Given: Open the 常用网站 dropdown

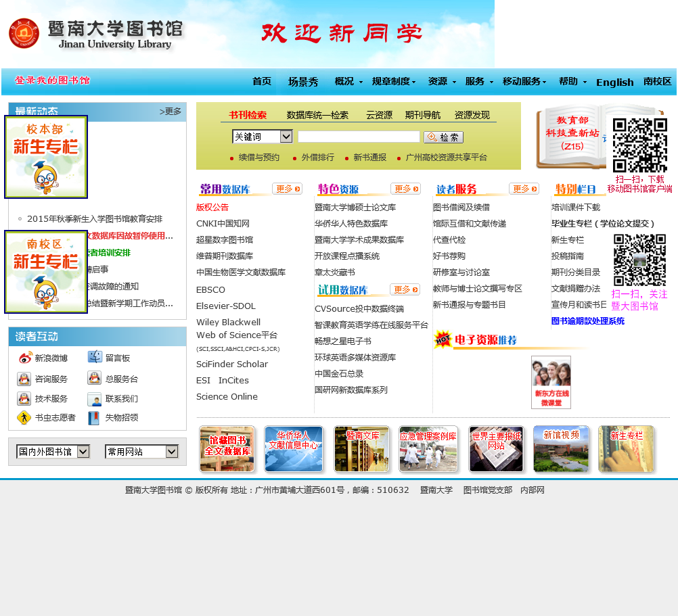Looking at the screenshot, I should click(141, 452).
